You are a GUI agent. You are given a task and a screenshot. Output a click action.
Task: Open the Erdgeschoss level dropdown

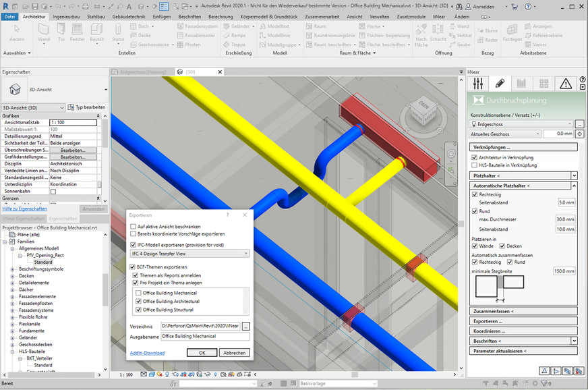tap(522, 124)
